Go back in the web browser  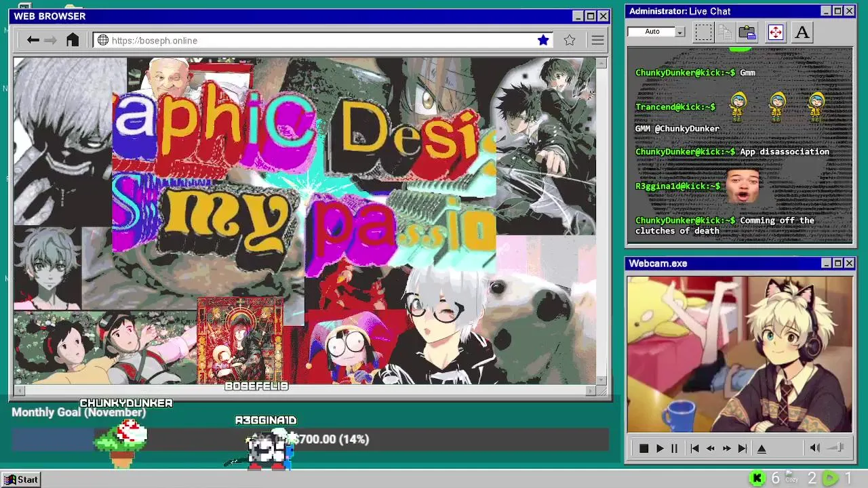coord(33,41)
